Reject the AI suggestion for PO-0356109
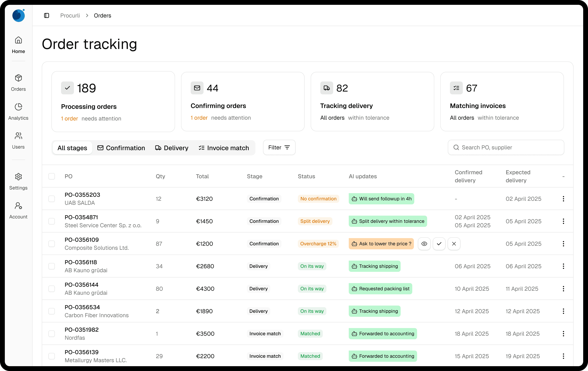The height and width of the screenshot is (371, 588). click(x=454, y=244)
